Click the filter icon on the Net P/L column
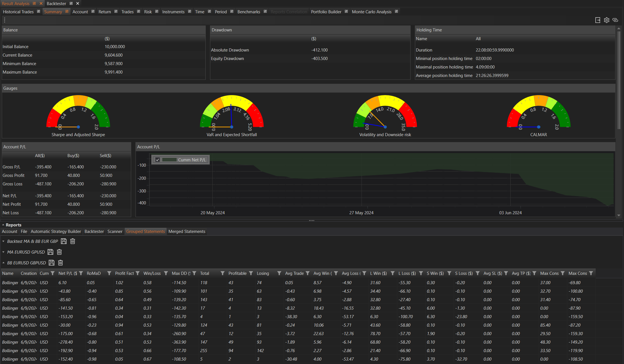Screen dimensions: 624x364 tap(81, 273)
